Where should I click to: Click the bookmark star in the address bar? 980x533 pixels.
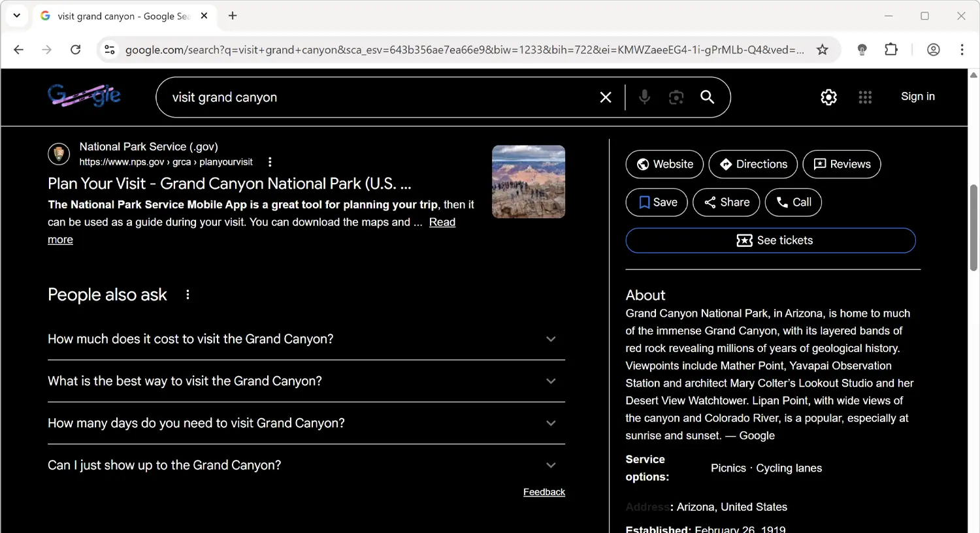pos(823,49)
